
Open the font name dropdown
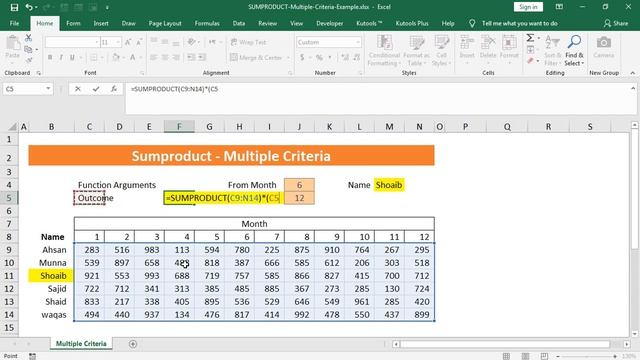(96, 42)
